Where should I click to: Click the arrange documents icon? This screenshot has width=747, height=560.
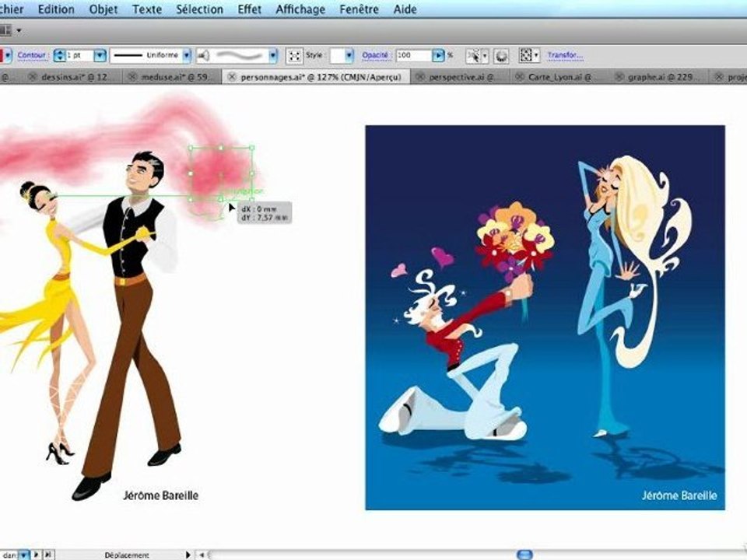pos(5,30)
